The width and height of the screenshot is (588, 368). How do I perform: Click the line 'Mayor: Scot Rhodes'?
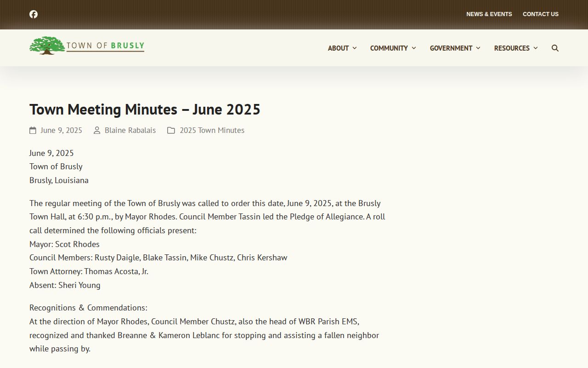64,244
